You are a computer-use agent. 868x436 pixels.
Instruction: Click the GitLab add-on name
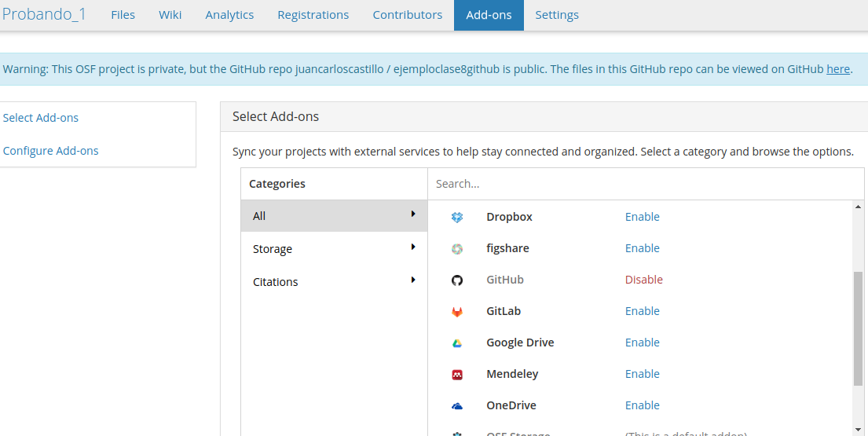click(504, 311)
